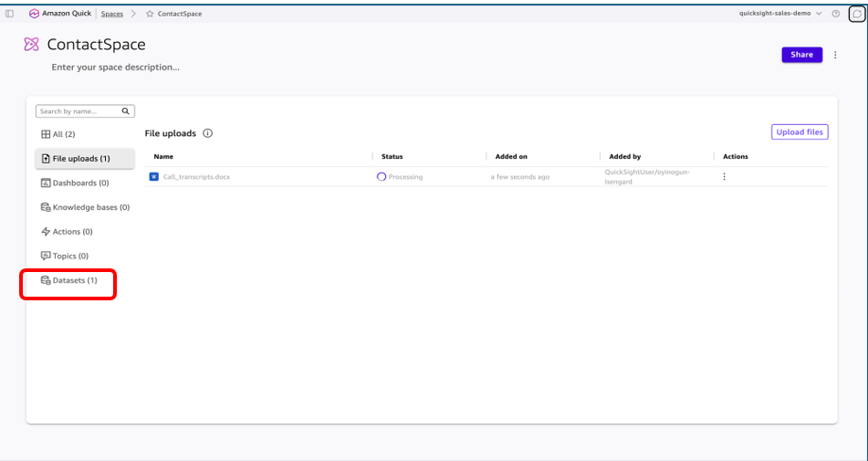
Task: Sort by the Name column header
Action: pyautogui.click(x=163, y=157)
